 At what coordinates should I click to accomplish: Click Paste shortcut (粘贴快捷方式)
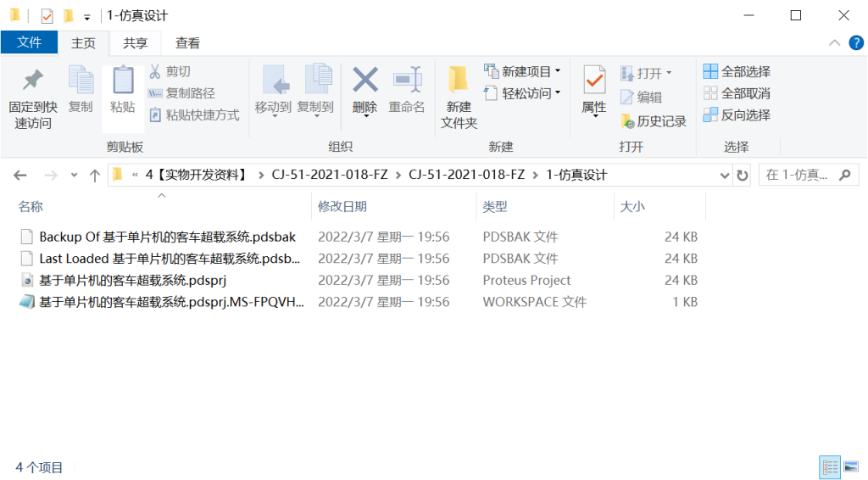194,114
